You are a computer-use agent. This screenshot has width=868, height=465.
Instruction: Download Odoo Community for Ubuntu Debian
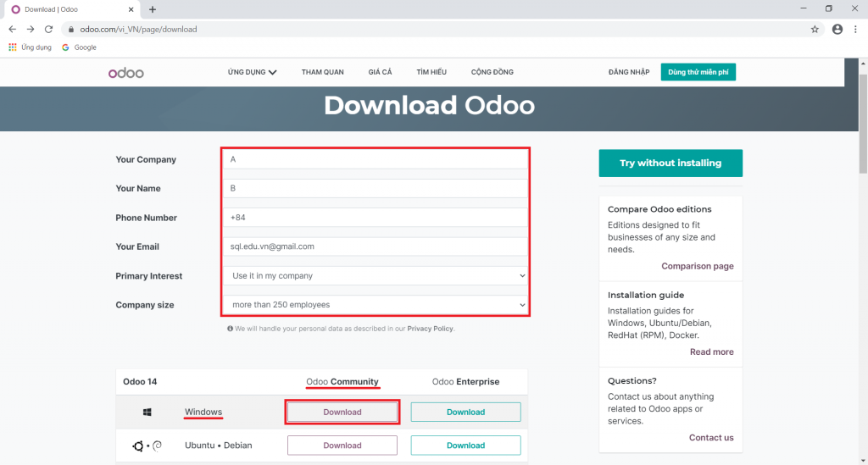[x=342, y=445]
